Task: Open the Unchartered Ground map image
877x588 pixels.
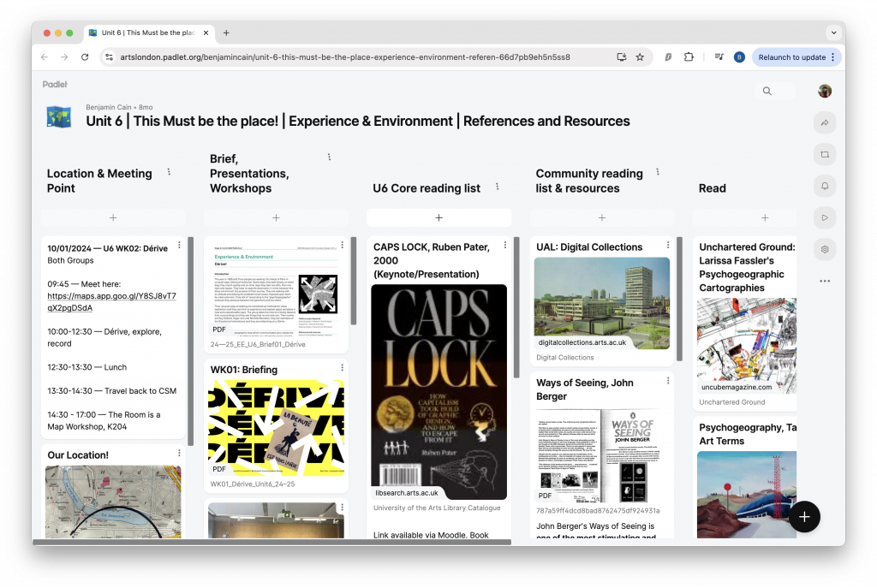Action: click(747, 346)
